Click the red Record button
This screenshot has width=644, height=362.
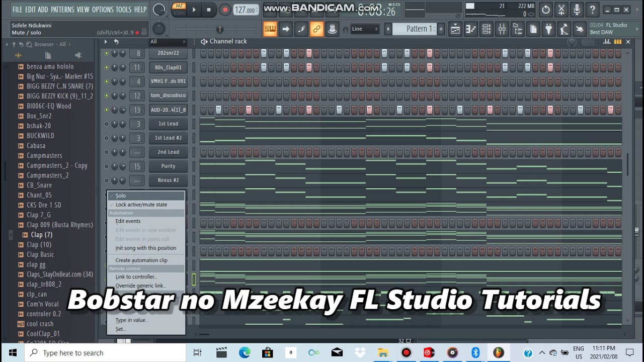(225, 10)
